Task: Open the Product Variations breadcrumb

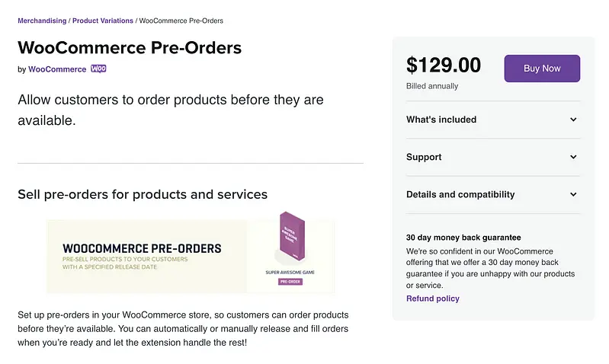Action: tap(103, 21)
